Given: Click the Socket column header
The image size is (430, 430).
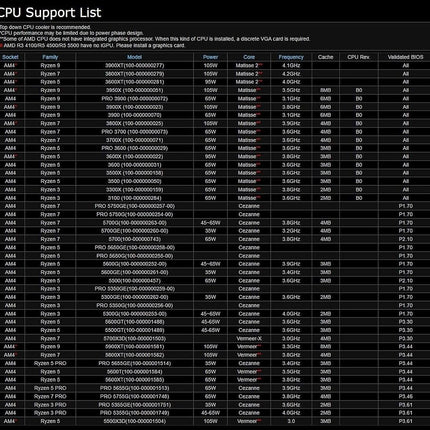Looking at the screenshot, I should (10, 57).
